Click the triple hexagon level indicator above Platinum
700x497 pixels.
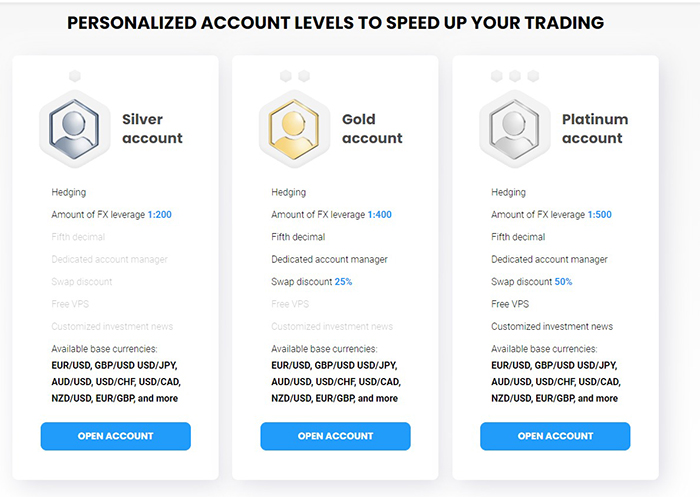click(x=515, y=76)
